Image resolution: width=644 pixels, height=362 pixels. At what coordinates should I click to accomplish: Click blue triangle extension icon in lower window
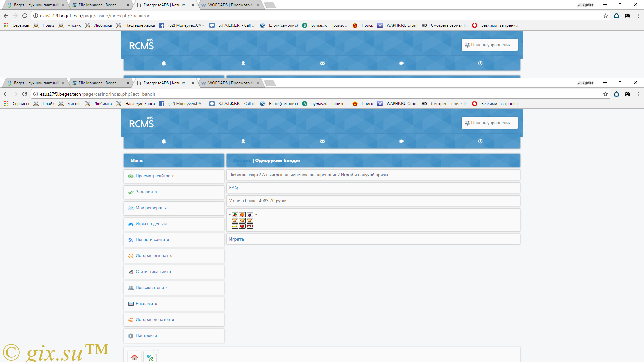616,94
